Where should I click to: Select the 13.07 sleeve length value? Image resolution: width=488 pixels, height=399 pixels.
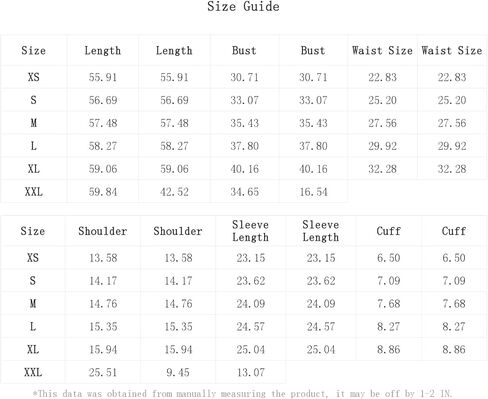point(251,372)
